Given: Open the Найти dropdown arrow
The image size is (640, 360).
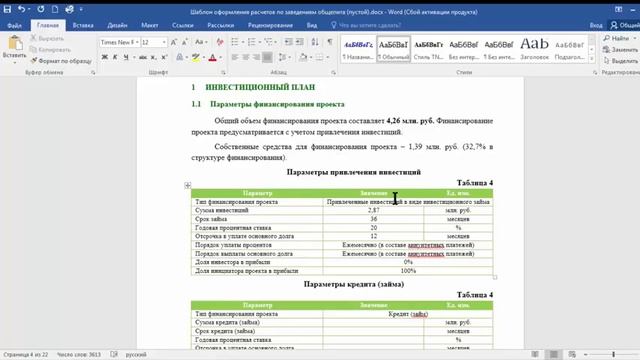Looking at the screenshot, I should pos(635,38).
